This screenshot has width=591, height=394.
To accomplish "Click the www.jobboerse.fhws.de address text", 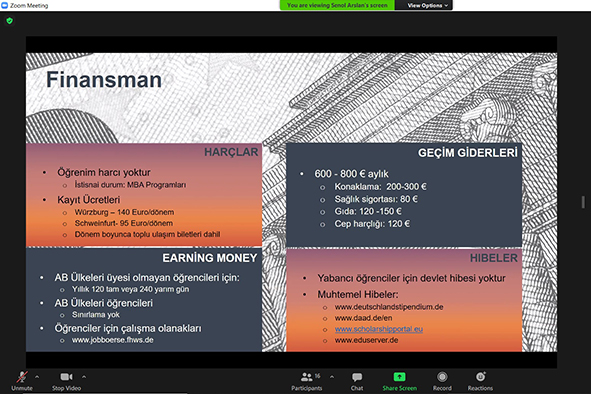I will [113, 340].
